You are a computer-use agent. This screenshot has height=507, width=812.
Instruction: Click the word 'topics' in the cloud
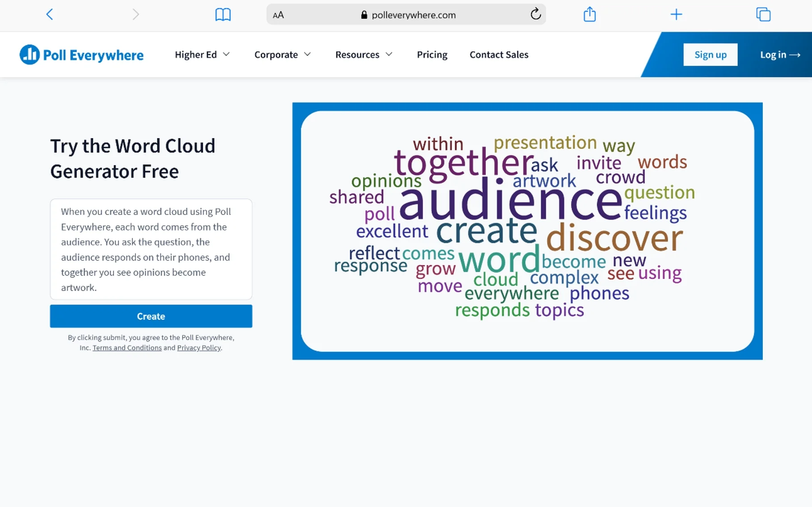[559, 309]
